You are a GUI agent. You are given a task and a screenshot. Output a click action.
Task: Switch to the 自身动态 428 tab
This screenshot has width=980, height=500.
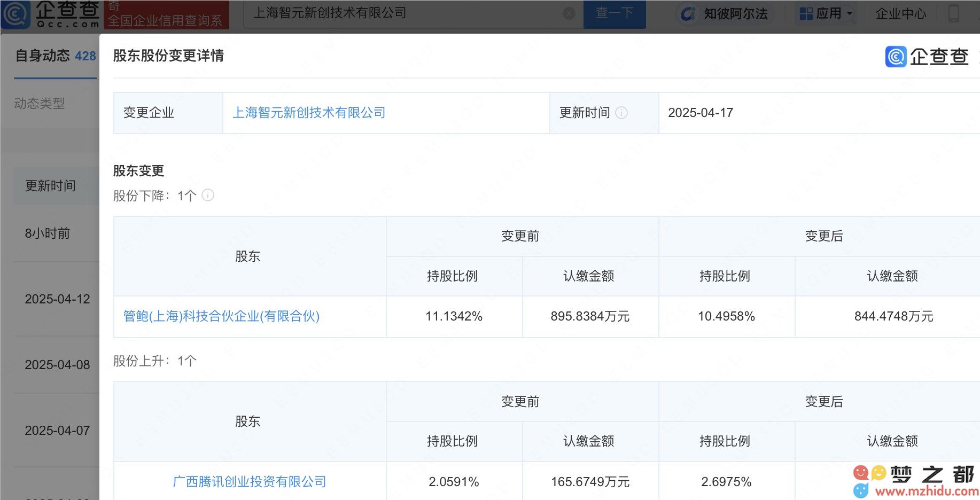click(56, 56)
